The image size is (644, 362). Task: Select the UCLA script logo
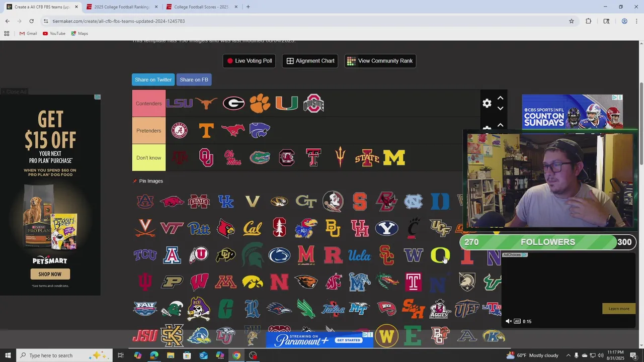click(359, 255)
